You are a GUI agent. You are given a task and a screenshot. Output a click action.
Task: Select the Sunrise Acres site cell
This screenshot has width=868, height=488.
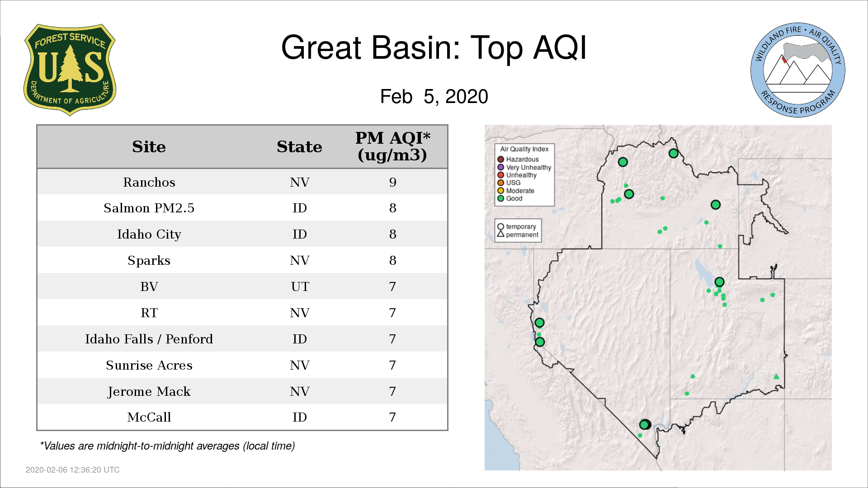click(149, 365)
